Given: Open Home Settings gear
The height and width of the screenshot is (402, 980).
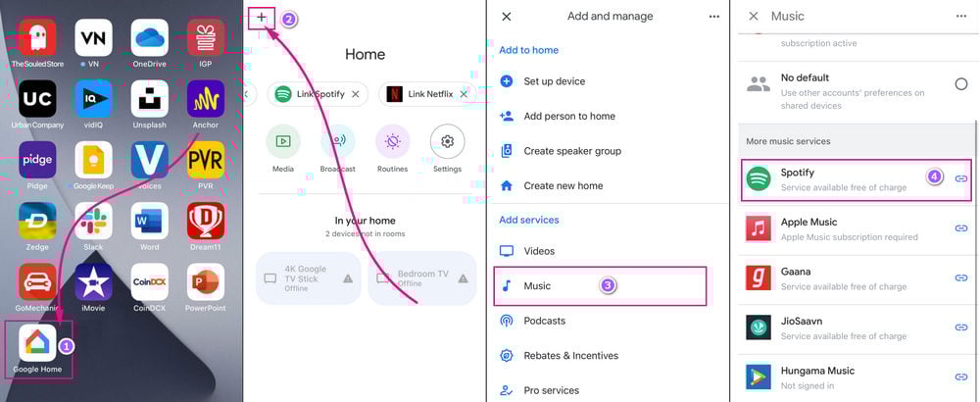Looking at the screenshot, I should pos(448,141).
